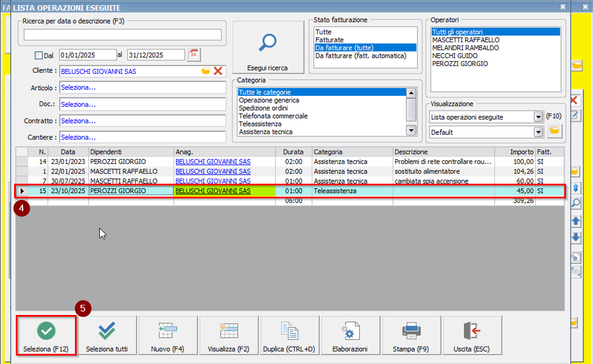Screen dimensions: 593x364
Task: Duplicate the record with Duplica (CTRL+D)
Action: [x=289, y=336]
